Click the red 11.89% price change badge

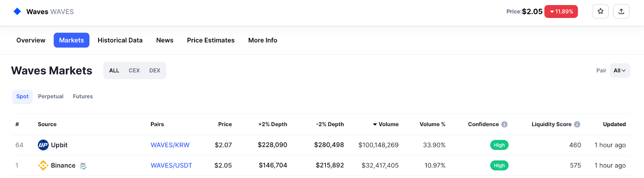pos(561,12)
